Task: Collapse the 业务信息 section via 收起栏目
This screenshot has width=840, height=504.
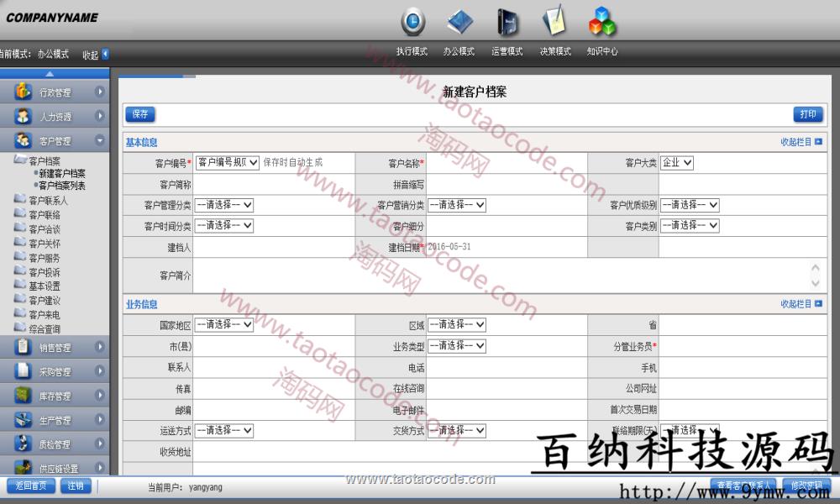Action: coord(801,304)
